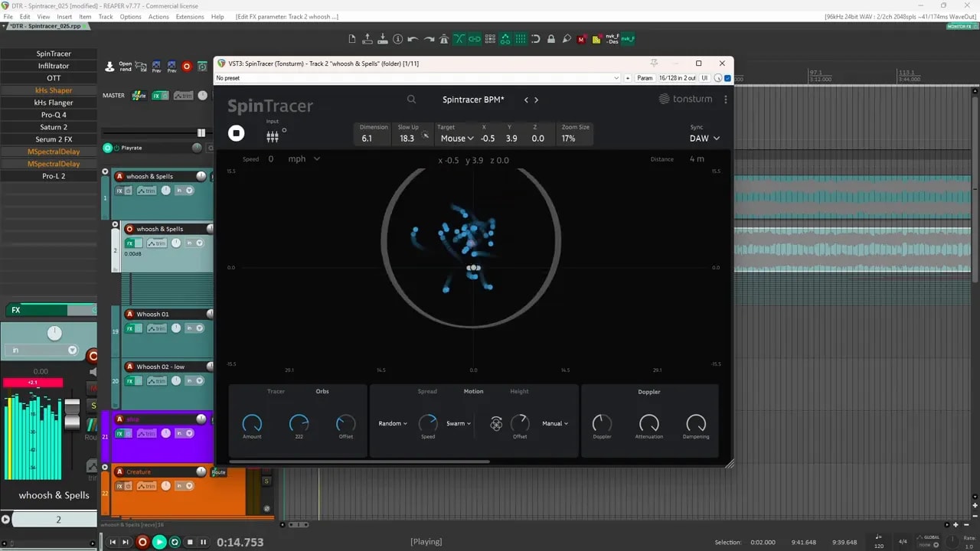Click the undo arrow in toolbar

[413, 39]
